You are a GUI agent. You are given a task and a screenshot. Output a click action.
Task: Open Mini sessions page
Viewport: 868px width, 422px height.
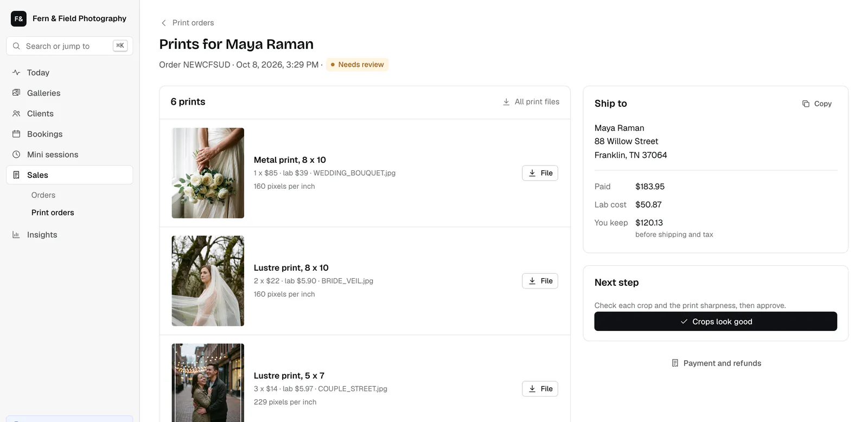pos(69,155)
